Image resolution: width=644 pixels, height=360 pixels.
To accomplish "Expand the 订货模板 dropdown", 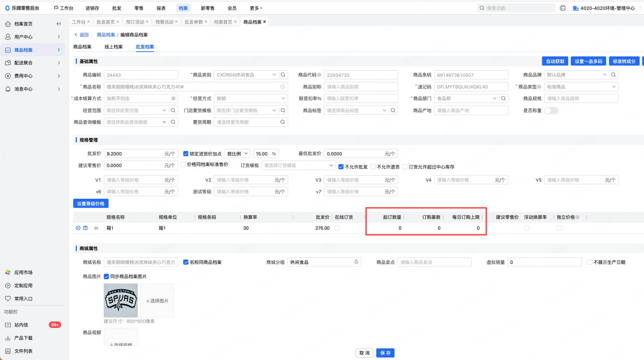I will [x=298, y=165].
